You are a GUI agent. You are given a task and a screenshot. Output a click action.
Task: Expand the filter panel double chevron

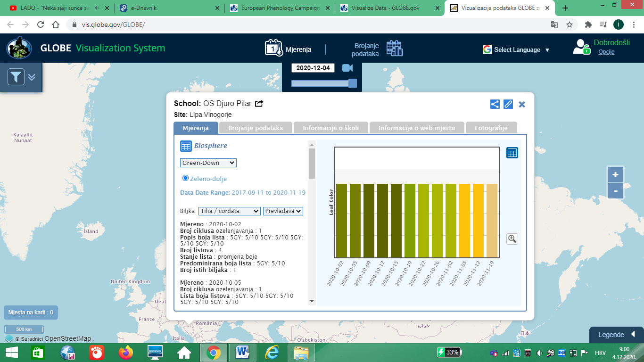click(32, 77)
